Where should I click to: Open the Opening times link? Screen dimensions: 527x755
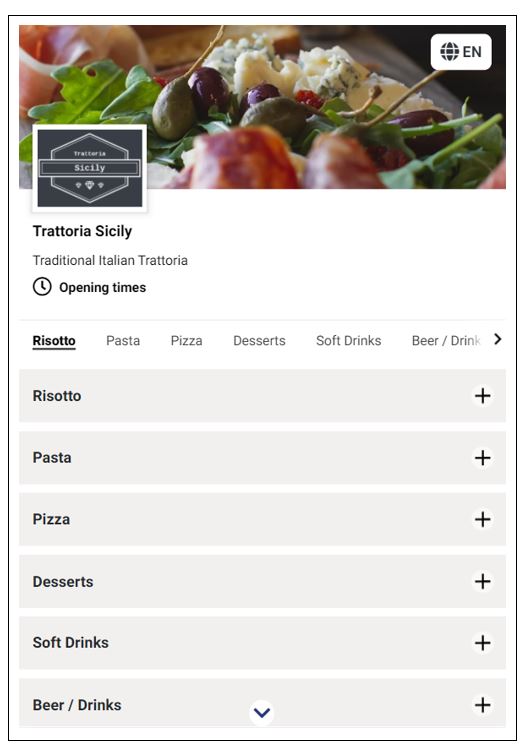click(102, 287)
